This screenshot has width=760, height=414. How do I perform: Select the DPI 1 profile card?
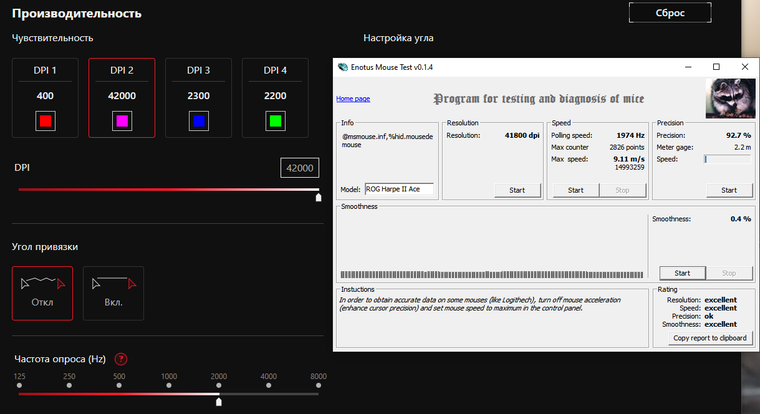45,98
